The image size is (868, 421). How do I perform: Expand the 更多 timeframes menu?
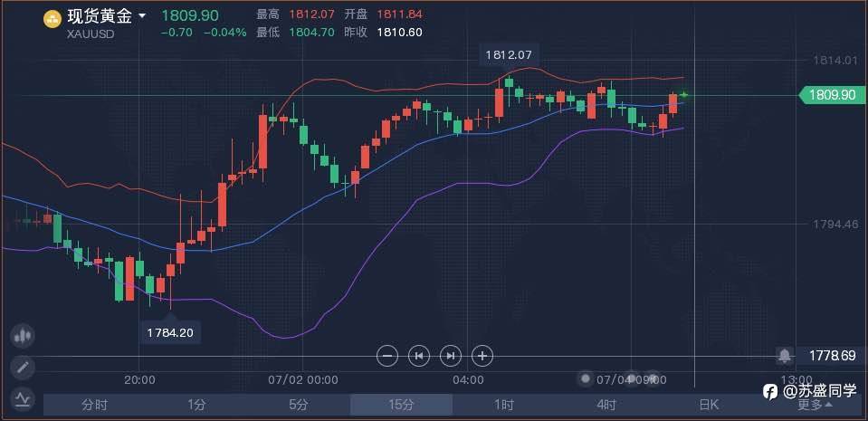[x=815, y=405]
